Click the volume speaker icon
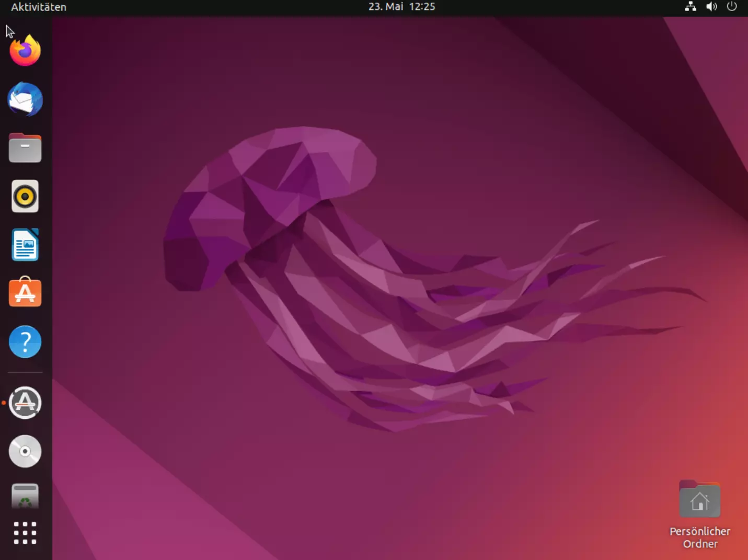Screen dimensions: 748x560 click(x=711, y=7)
